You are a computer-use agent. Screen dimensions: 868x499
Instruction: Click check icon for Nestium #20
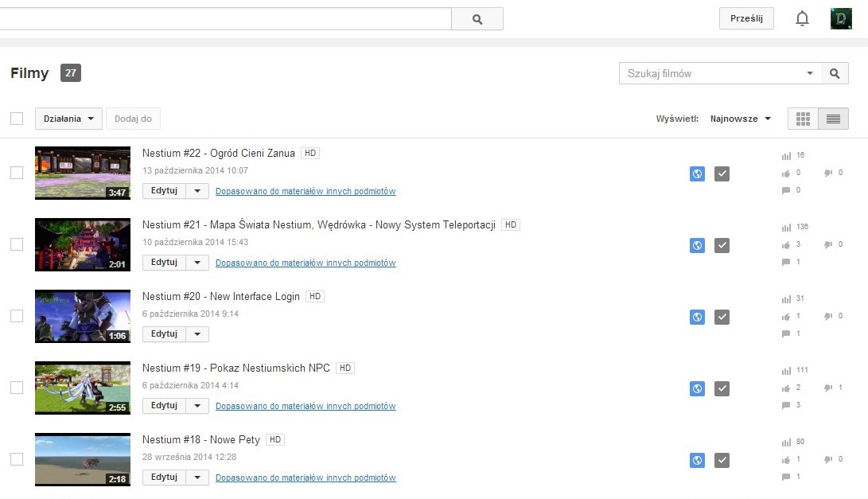click(x=722, y=317)
